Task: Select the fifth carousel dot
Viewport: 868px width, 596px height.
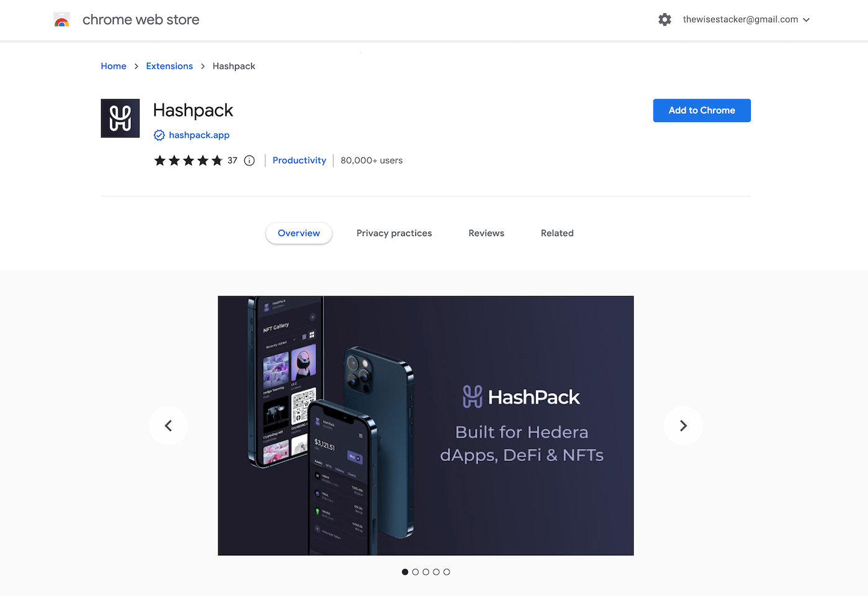Action: point(446,572)
